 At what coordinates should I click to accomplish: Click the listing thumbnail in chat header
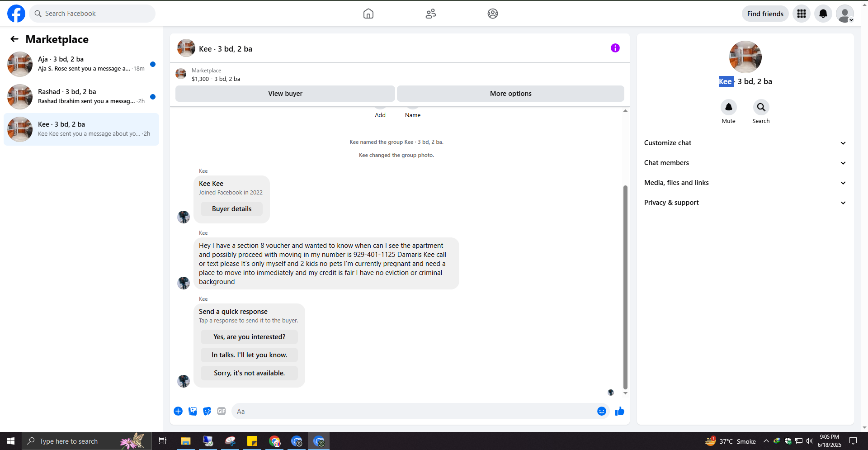point(186,48)
